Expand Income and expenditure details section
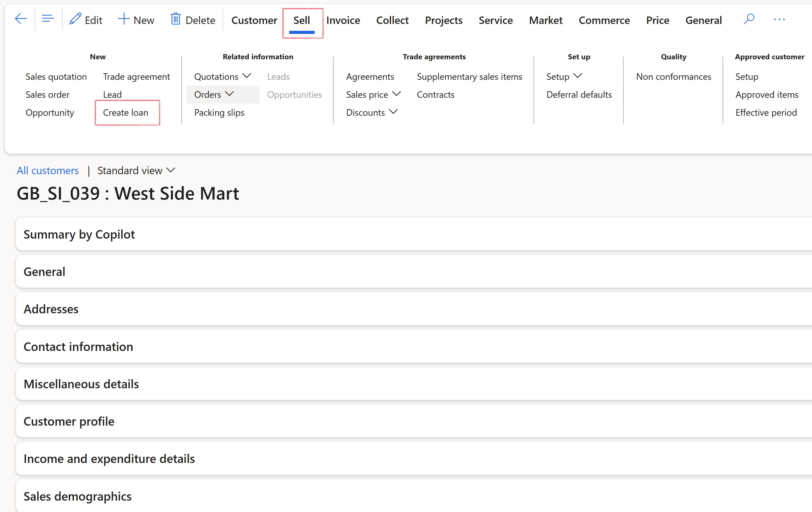 [414, 459]
